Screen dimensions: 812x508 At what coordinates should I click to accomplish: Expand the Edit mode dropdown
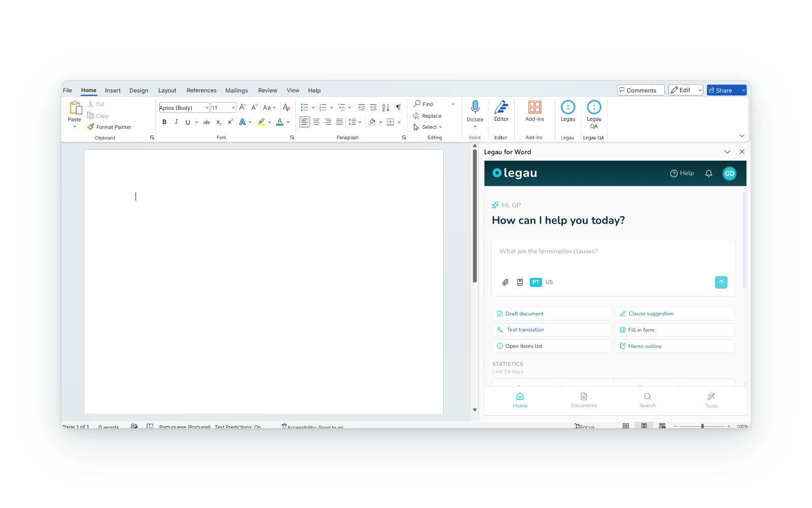(700, 90)
